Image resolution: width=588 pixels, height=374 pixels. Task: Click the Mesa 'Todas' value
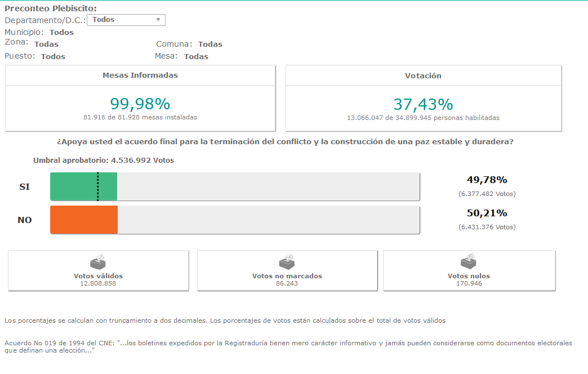coord(196,56)
